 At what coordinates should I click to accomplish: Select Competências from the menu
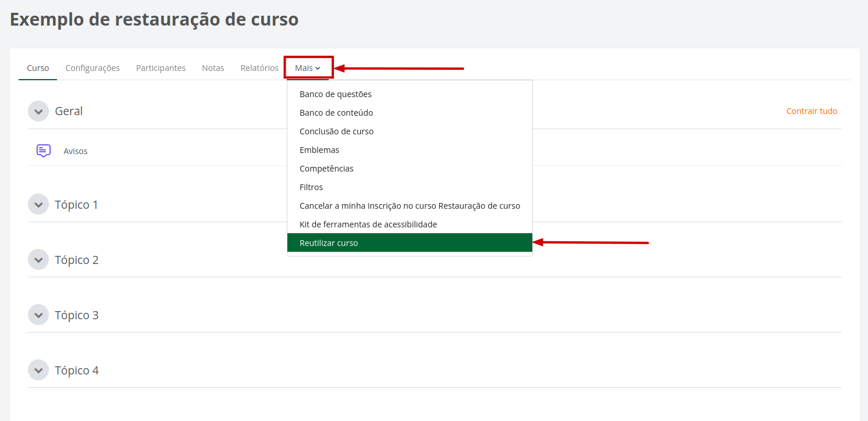(328, 168)
